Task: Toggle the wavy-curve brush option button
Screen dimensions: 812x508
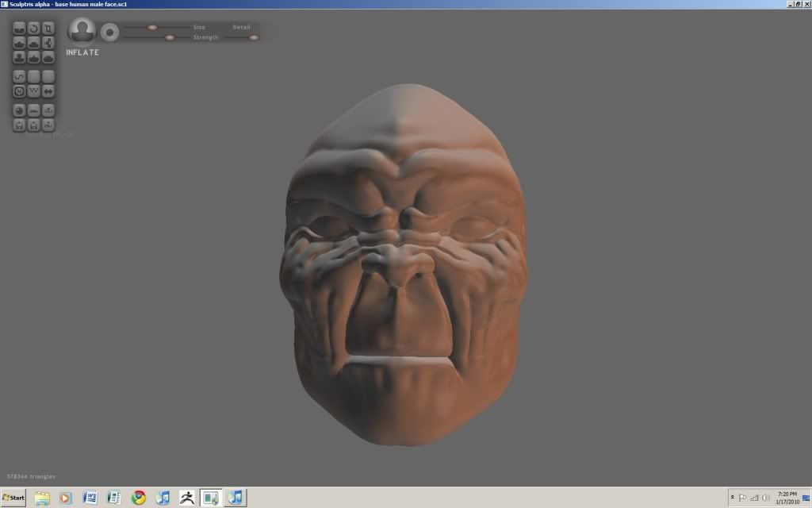Action: point(19,77)
